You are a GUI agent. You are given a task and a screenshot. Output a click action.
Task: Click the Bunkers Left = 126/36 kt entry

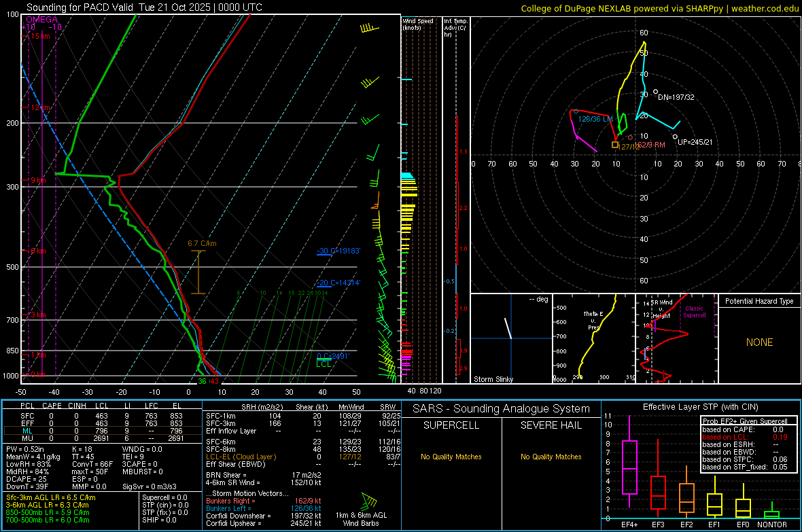coord(264,508)
